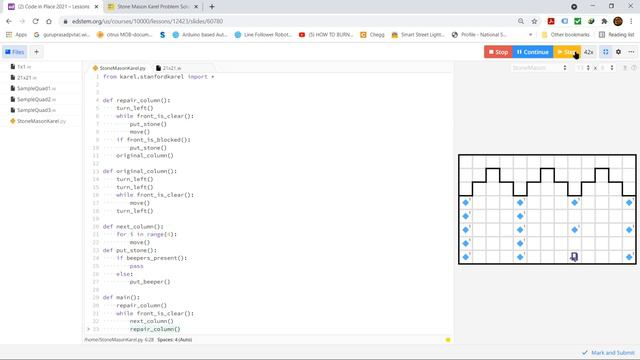640x360 pixels.
Task: Open the Chrome profile avatar
Action: [618, 21]
